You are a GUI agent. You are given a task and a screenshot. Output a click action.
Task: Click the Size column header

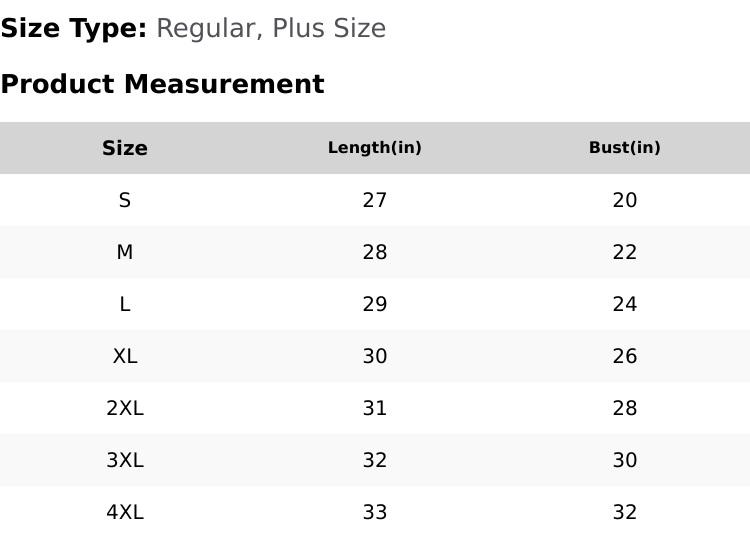(125, 148)
